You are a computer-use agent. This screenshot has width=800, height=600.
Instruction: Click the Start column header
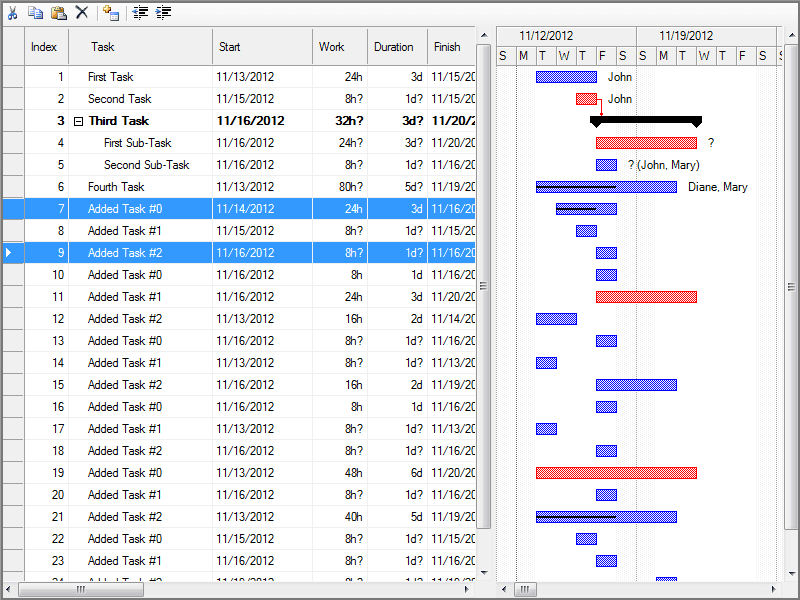(262, 47)
